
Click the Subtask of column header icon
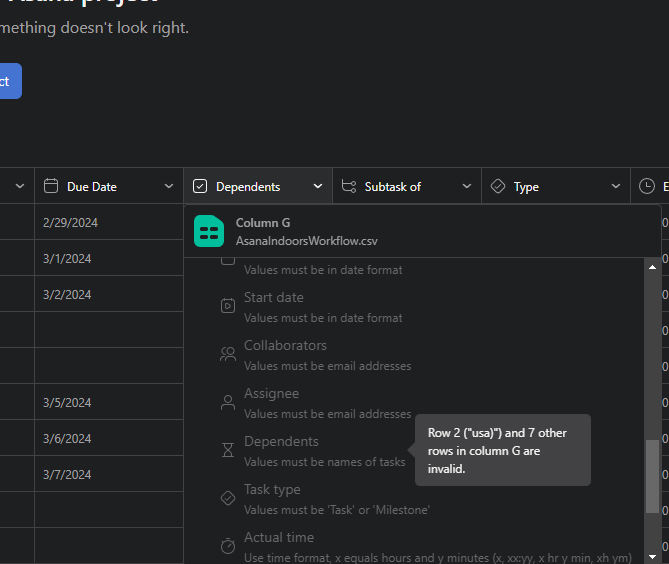coord(348,186)
